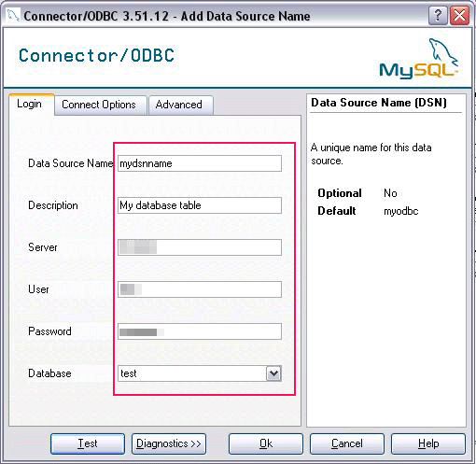
Task: Click the 'Optional' label in help panel
Action: pos(340,193)
